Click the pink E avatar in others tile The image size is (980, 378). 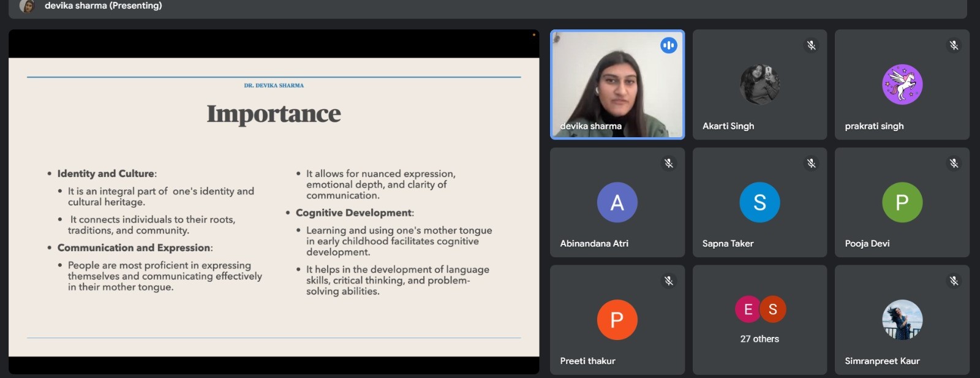747,309
